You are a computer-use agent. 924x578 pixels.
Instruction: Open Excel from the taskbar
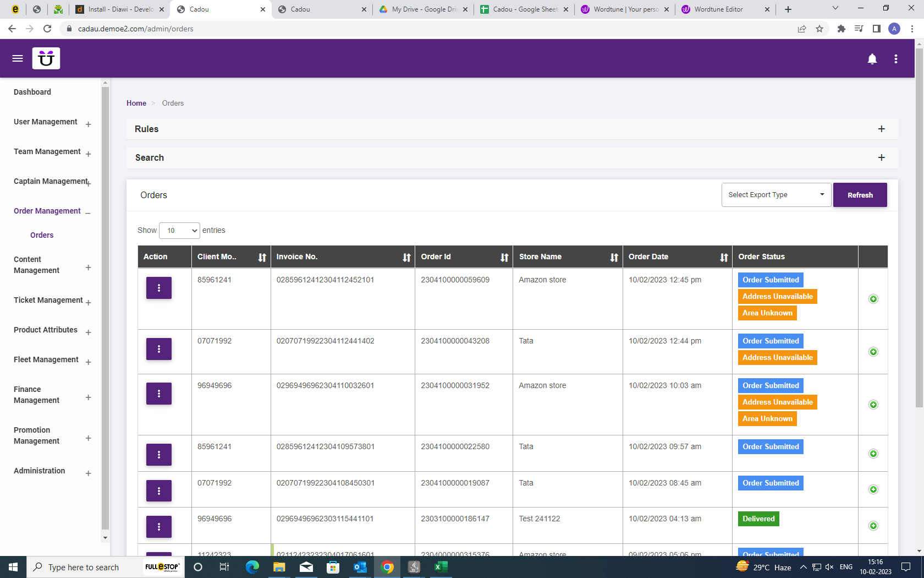point(441,567)
